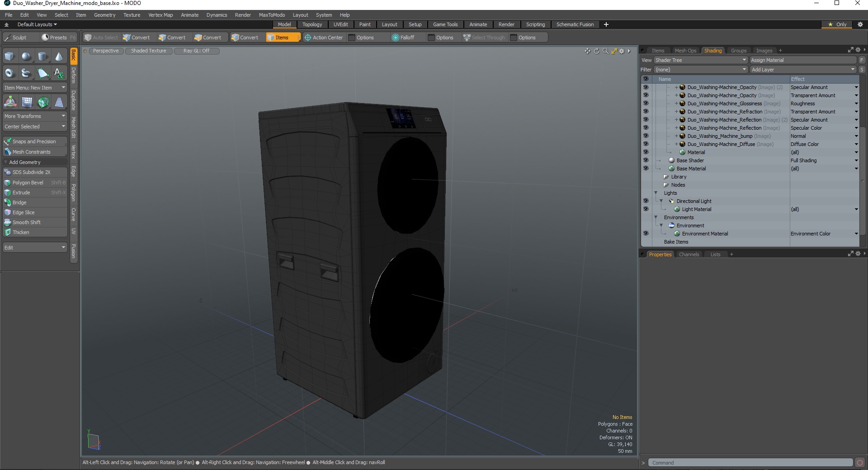Select the Sphere primitive tool
The height and width of the screenshot is (470, 868).
26,56
